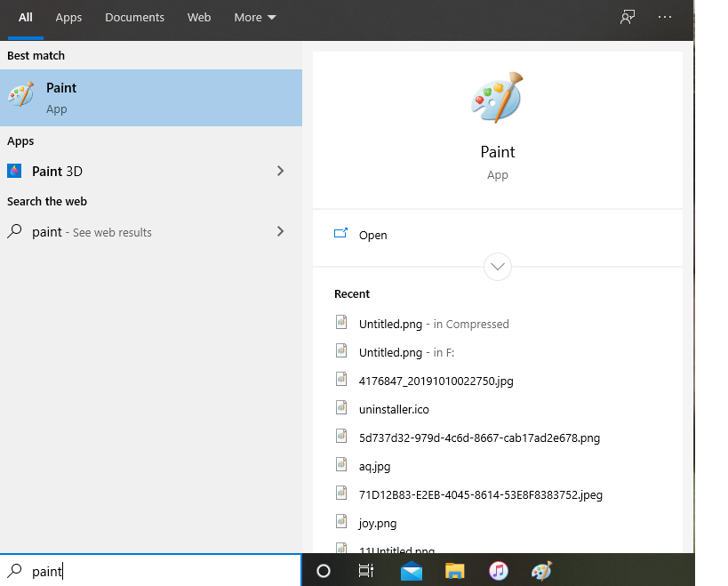Viewport: 728px width, 586px height.
Task: Click file icon beside aq.jpg
Action: (x=341, y=464)
